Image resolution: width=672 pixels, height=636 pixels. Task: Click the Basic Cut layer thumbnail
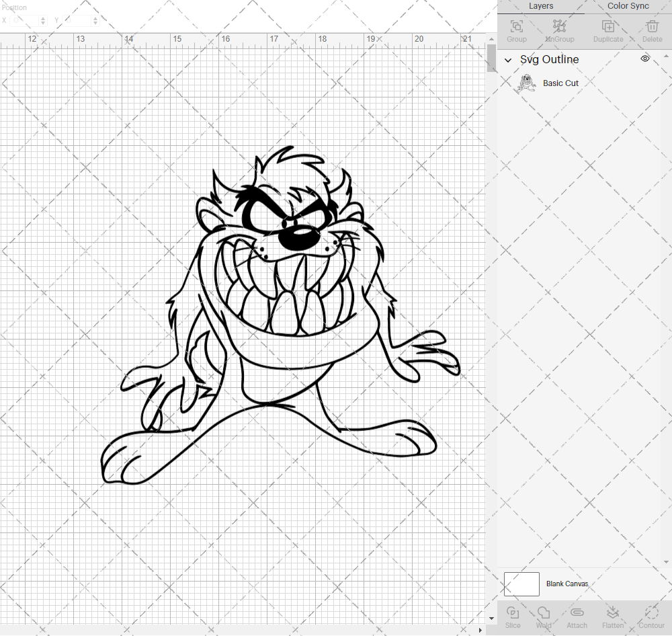point(526,83)
